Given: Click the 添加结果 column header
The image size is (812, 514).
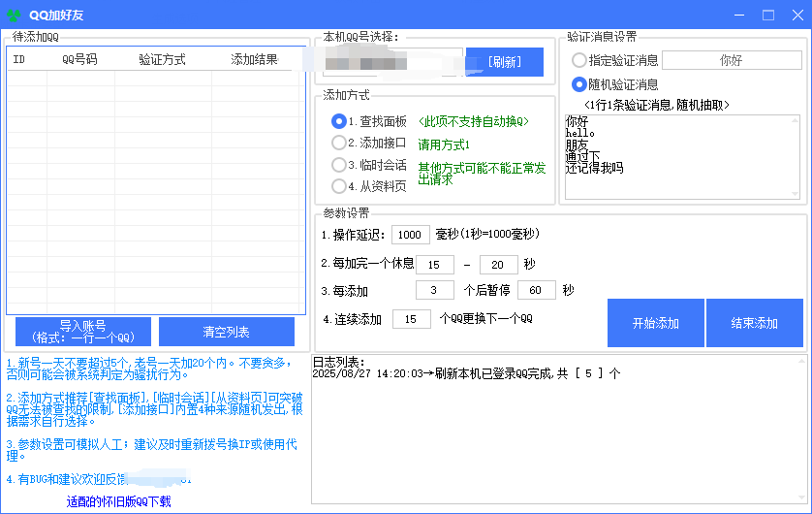Looking at the screenshot, I should pos(254,59).
